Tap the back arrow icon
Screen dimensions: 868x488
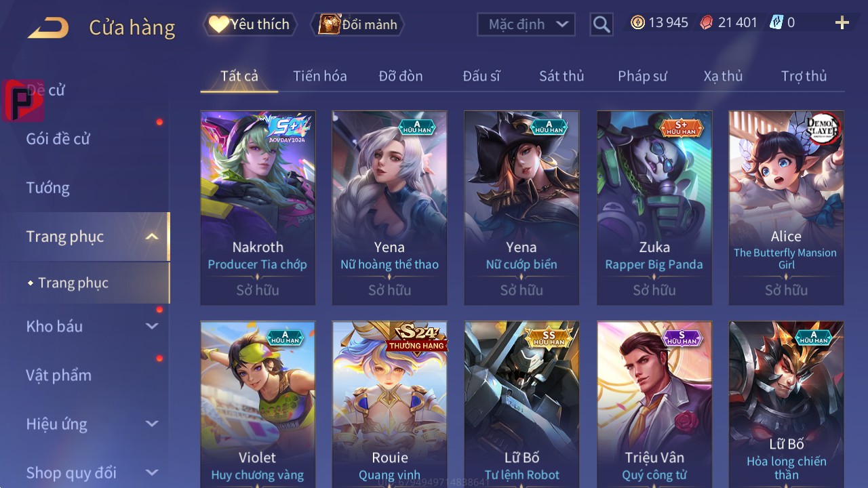(48, 28)
